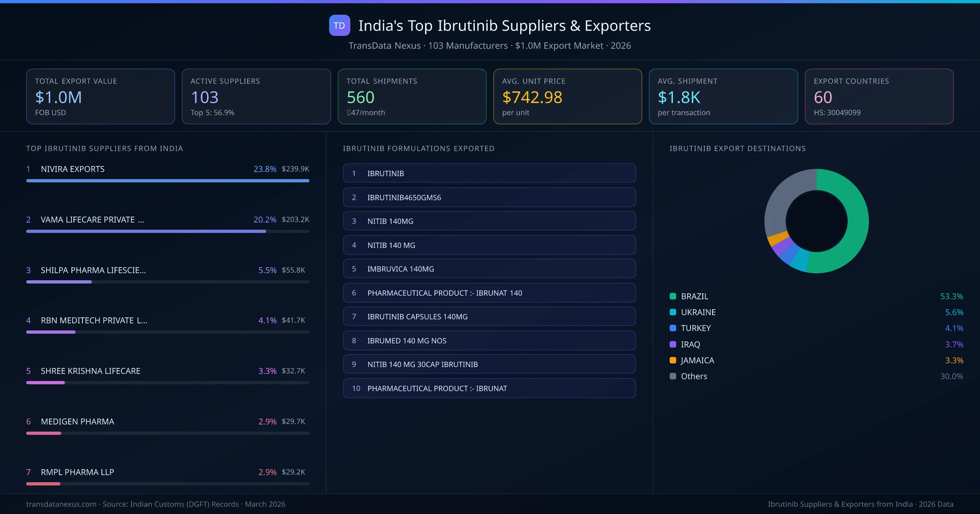The image size is (980, 514).
Task: Open the Total Export Value card
Action: [x=100, y=96]
